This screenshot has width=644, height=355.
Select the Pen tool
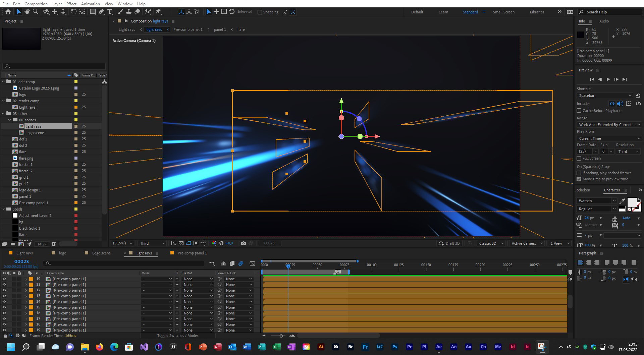[101, 12]
